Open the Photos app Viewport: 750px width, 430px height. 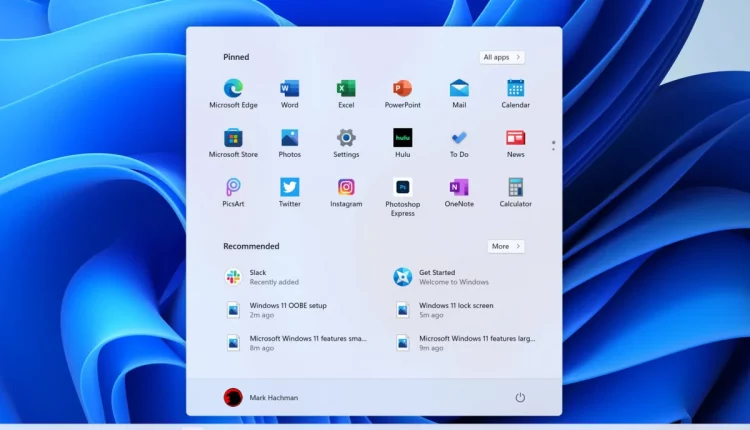(x=289, y=138)
